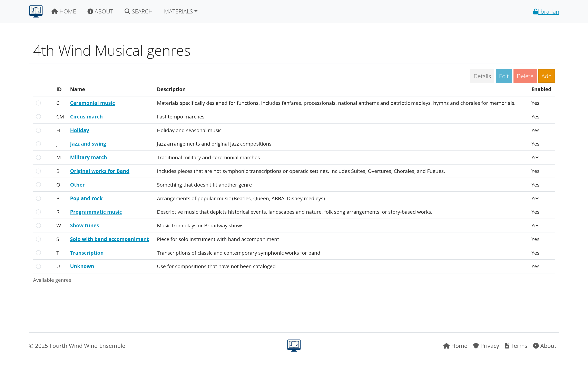Open the MATERIALS dropdown menu
Image resolution: width=588 pixels, height=367 pixels.
click(180, 11)
